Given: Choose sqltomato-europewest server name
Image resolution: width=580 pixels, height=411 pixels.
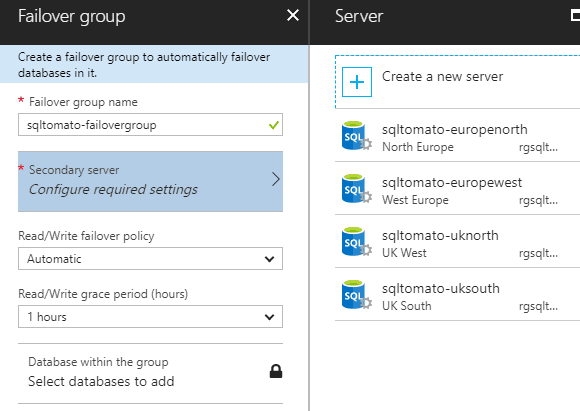Looking at the screenshot, I should tap(452, 182).
